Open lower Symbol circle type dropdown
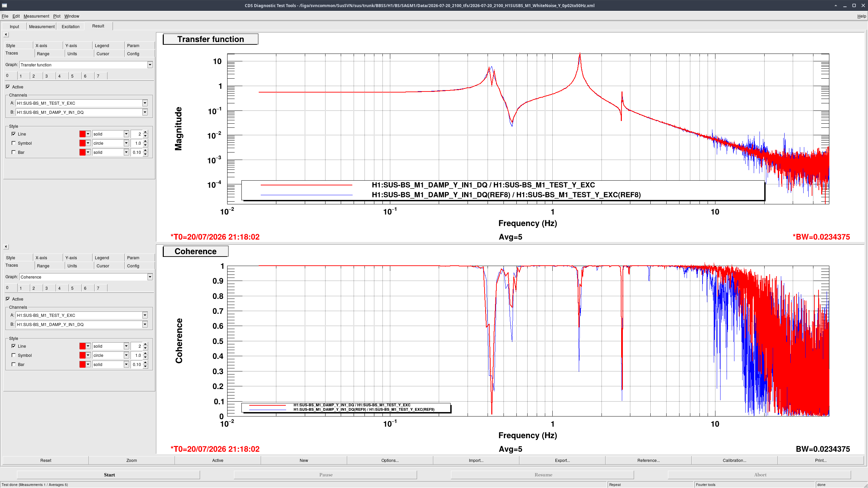 126,355
